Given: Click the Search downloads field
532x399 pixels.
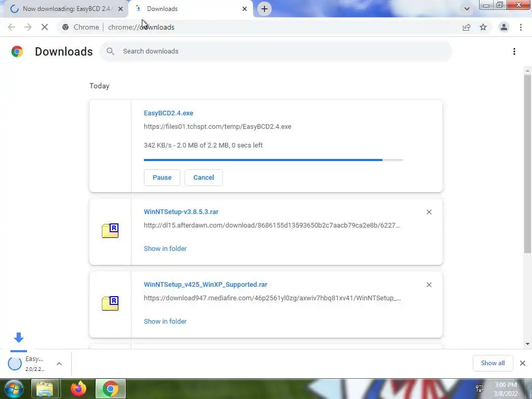Looking at the screenshot, I should point(275,51).
